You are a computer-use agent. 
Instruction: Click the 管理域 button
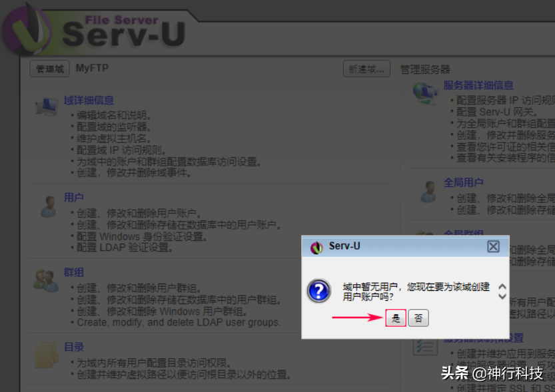pyautogui.click(x=49, y=69)
